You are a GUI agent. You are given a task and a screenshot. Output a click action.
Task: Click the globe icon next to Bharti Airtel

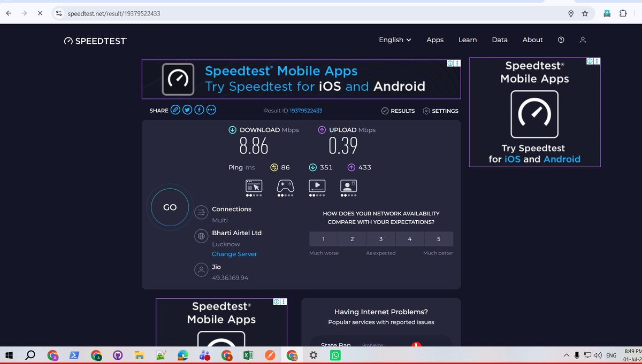point(201,236)
